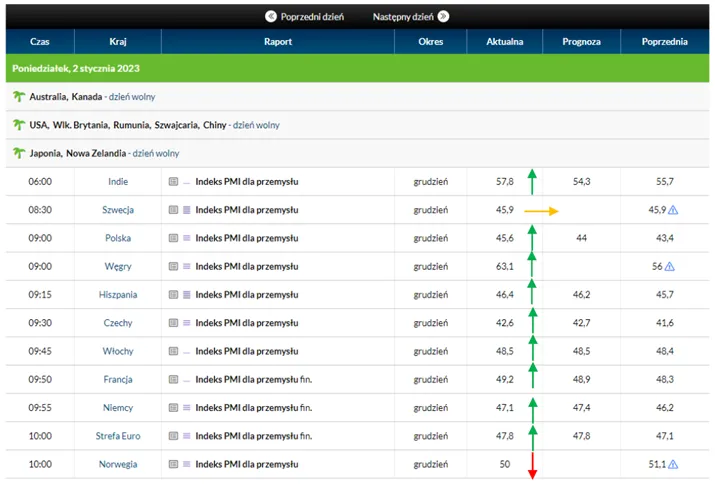This screenshot has height=485, width=715.
Task: Click Niemcy report Indeks PMI dla przemysłu fin.
Action: pyautogui.click(x=254, y=408)
